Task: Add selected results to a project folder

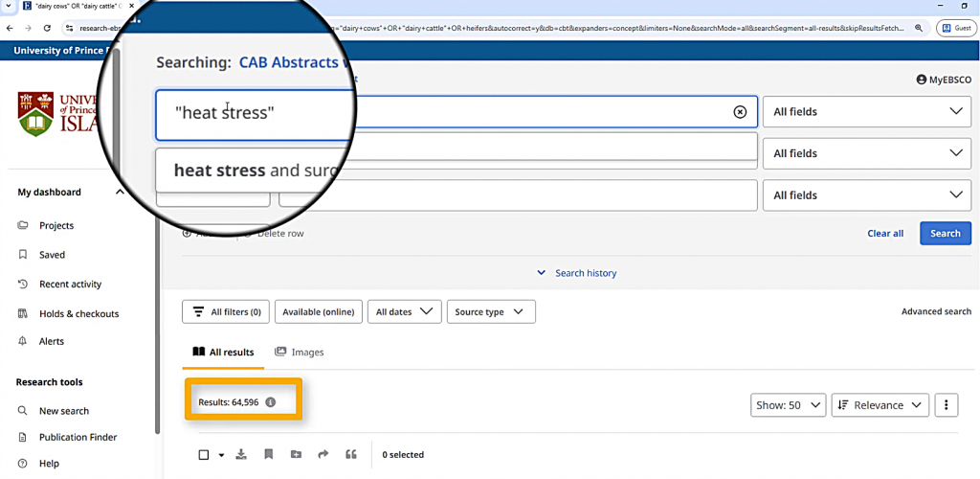Action: click(296, 454)
